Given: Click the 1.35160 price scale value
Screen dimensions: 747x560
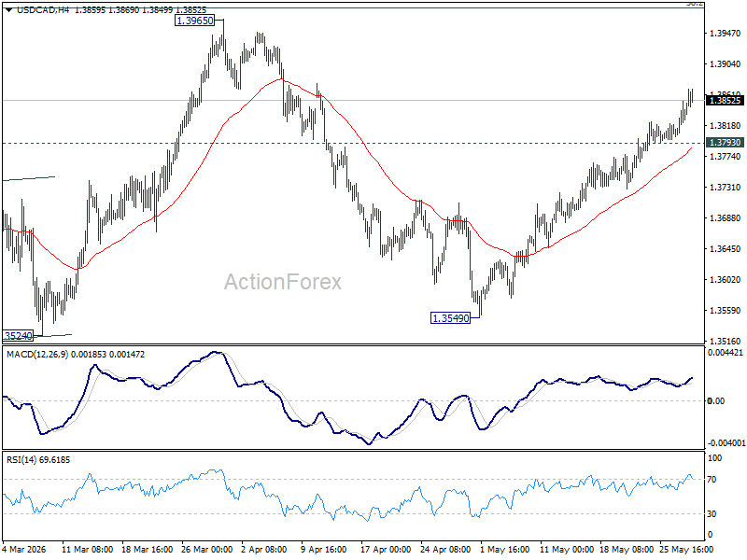Looking at the screenshot, I should pos(726,341).
